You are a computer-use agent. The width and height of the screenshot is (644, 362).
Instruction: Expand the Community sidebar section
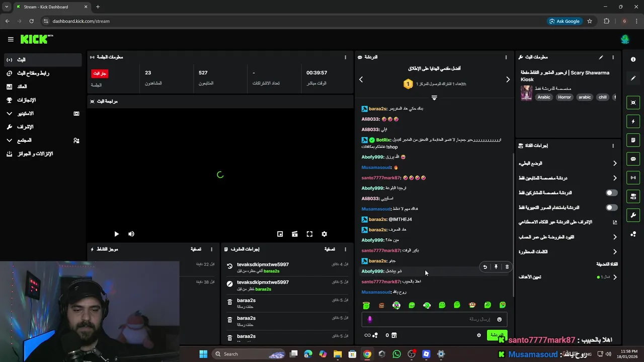pyautogui.click(x=42, y=140)
